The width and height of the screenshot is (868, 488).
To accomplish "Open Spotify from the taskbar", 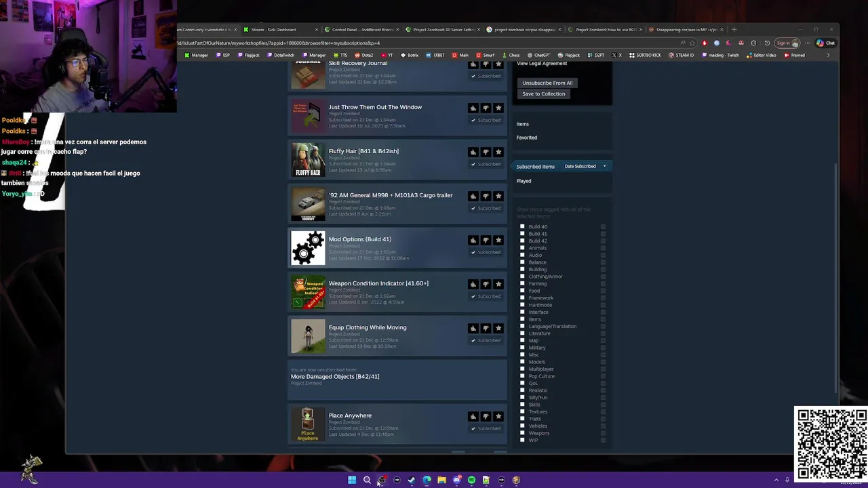I will coord(471,480).
